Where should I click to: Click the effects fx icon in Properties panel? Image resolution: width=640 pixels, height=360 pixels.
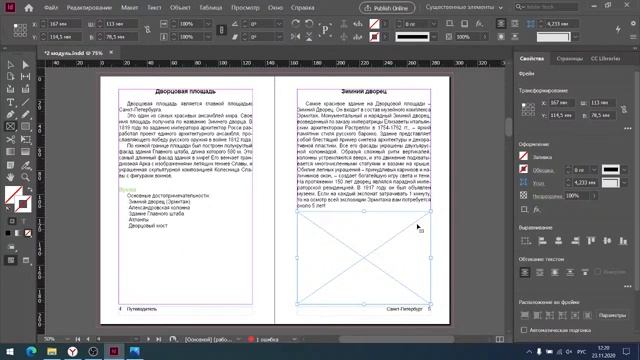pyautogui.click(x=537, y=209)
